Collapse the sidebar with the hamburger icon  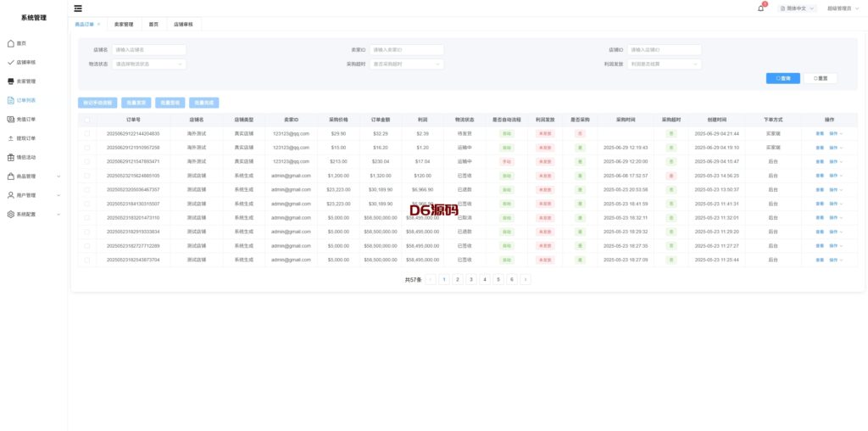(78, 8)
